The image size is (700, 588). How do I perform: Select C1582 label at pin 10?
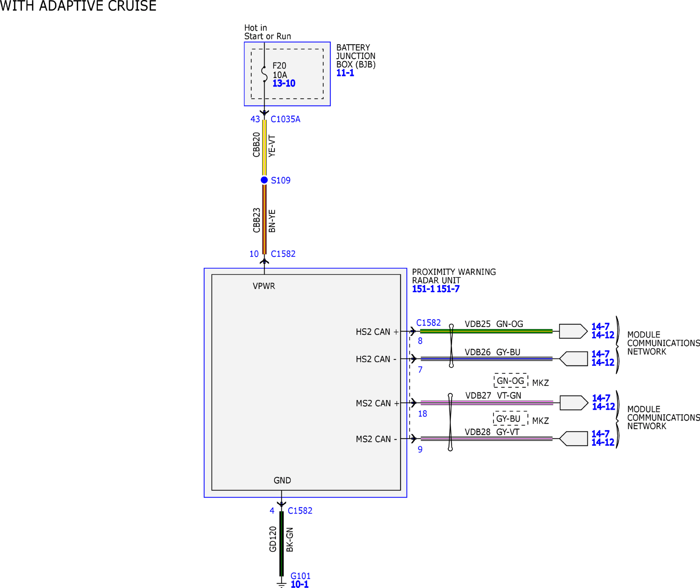point(283,254)
